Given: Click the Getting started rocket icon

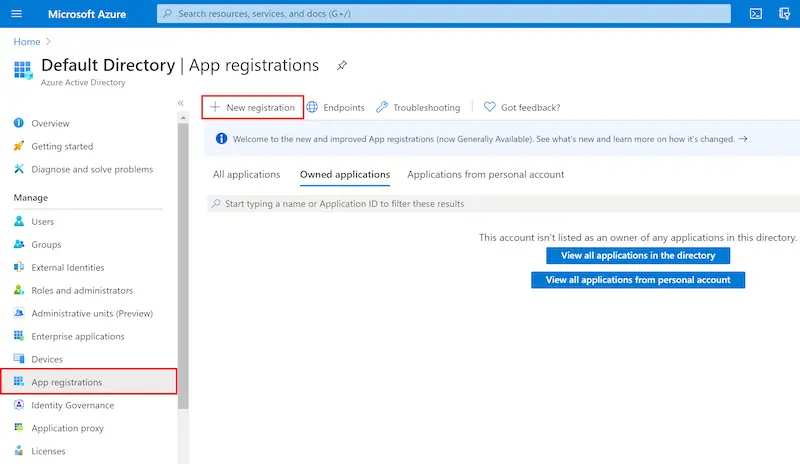Looking at the screenshot, I should coord(19,146).
